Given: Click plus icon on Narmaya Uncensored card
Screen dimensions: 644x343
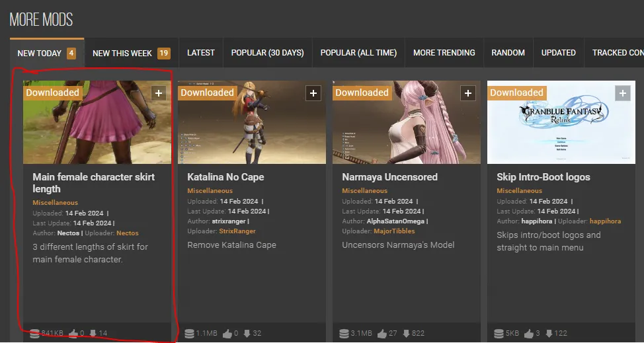Looking at the screenshot, I should (x=468, y=93).
